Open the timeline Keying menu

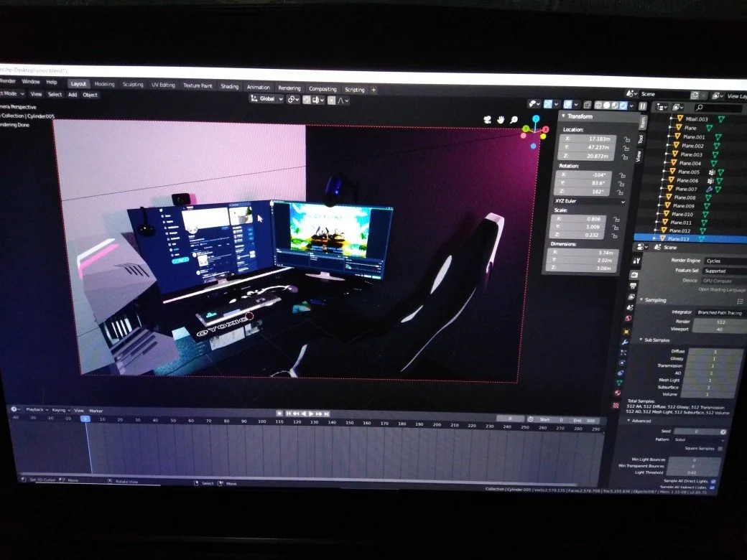click(60, 410)
